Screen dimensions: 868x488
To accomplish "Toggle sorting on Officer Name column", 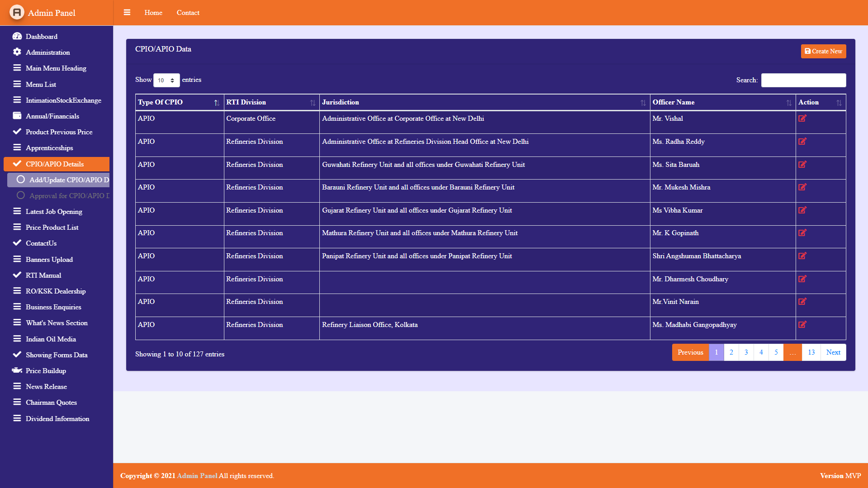I will coord(789,103).
